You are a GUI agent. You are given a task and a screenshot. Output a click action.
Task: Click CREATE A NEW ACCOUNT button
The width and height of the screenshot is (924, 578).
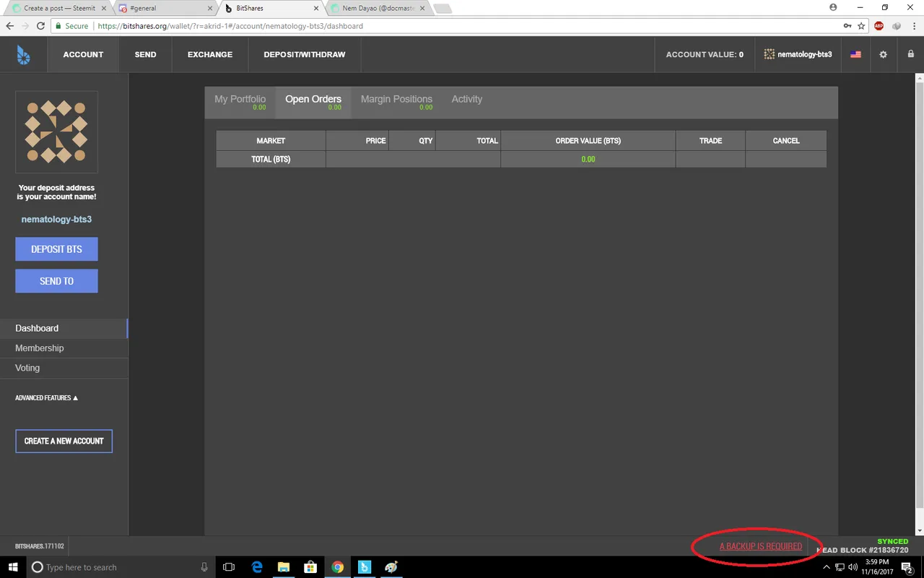(x=64, y=441)
